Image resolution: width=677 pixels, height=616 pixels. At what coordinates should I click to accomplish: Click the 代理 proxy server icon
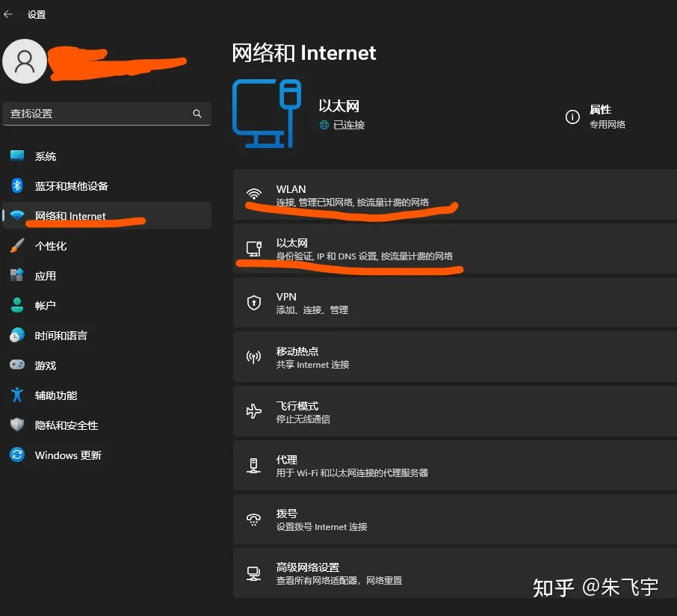(254, 465)
